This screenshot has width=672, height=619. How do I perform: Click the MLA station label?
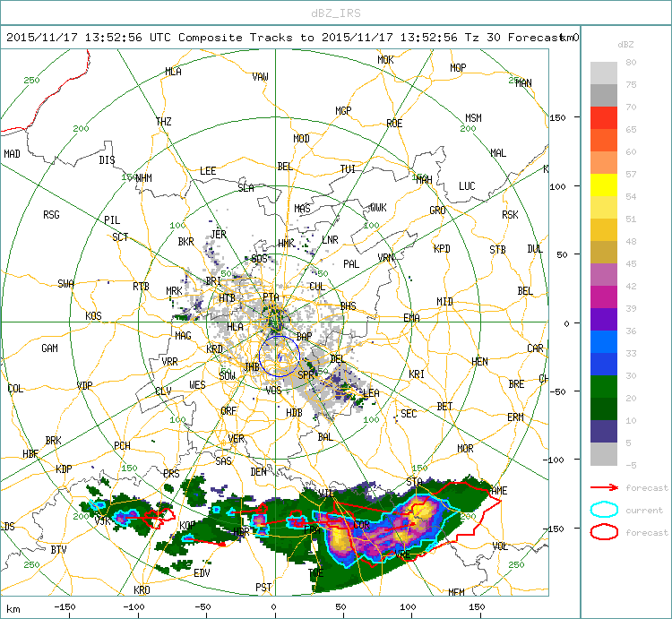coord(173,72)
